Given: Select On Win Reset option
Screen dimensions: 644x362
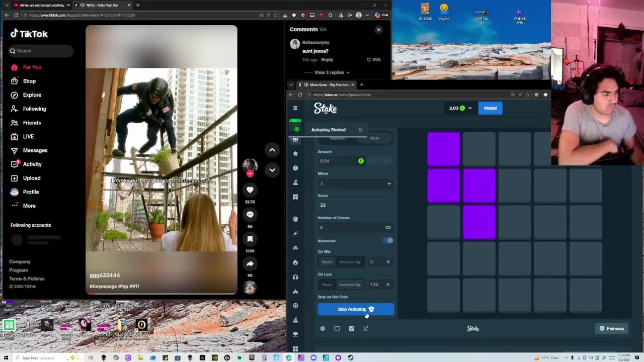Looking at the screenshot, I should [x=327, y=262].
